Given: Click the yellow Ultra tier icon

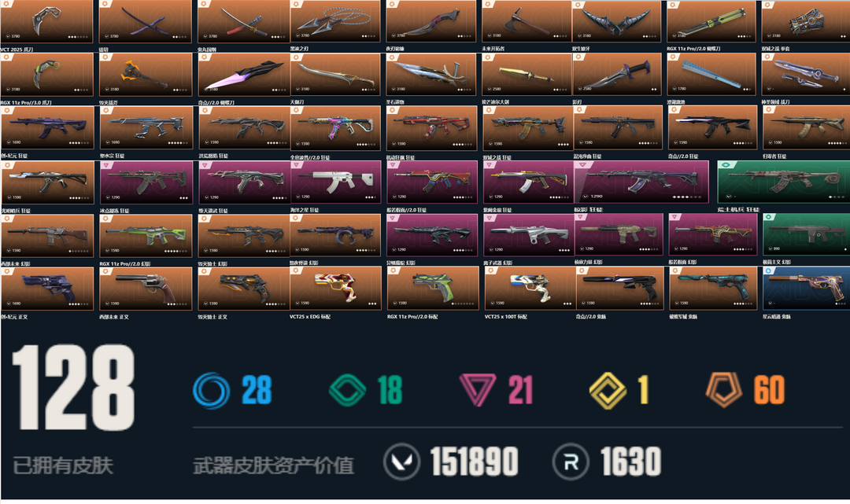Looking at the screenshot, I should (608, 390).
